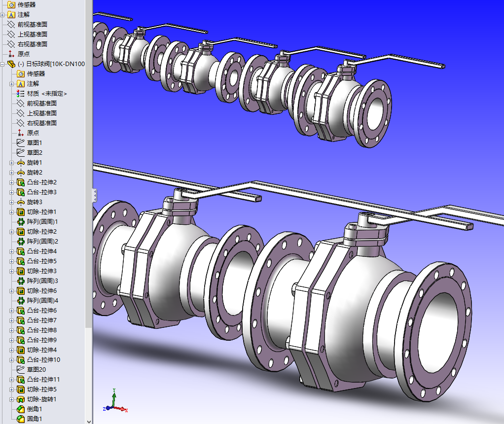Expand the 凸台-拉伸2 feature node
This screenshot has width=504, height=424.
[11, 182]
